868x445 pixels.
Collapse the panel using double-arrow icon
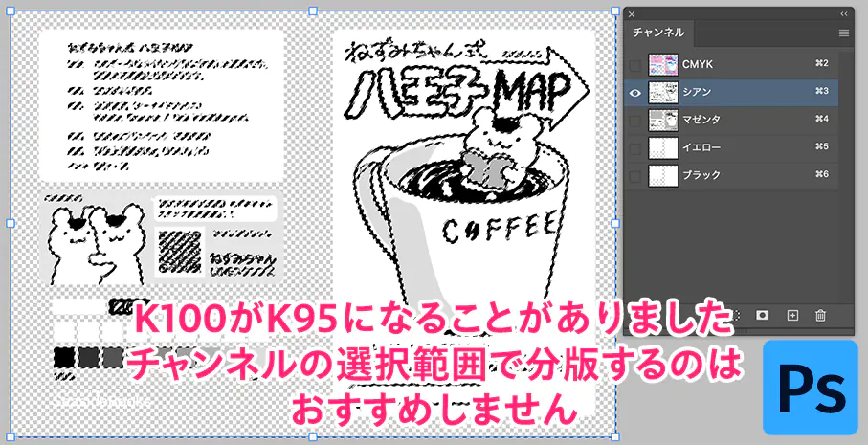click(x=843, y=14)
